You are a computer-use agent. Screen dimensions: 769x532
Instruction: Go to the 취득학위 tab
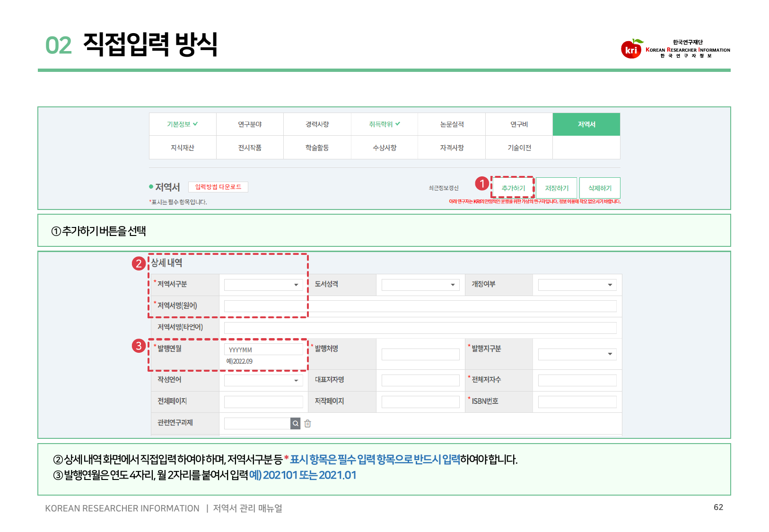click(384, 124)
